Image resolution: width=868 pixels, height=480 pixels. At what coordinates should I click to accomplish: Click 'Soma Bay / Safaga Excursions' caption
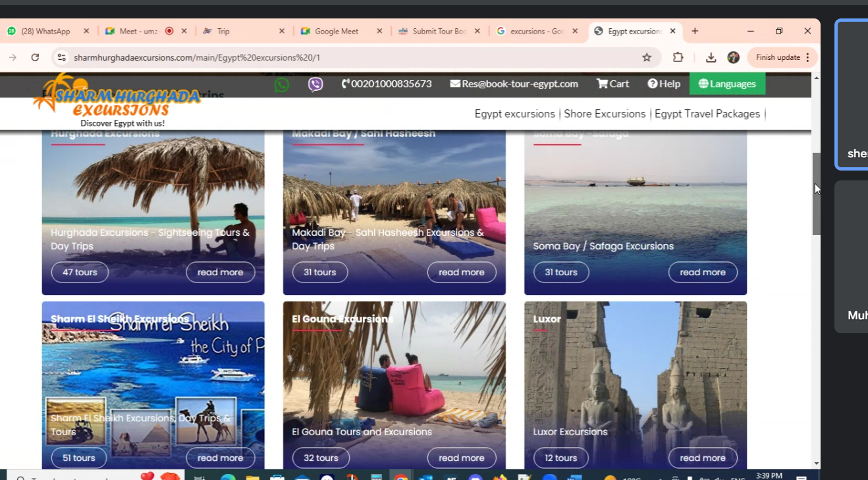pyautogui.click(x=603, y=246)
